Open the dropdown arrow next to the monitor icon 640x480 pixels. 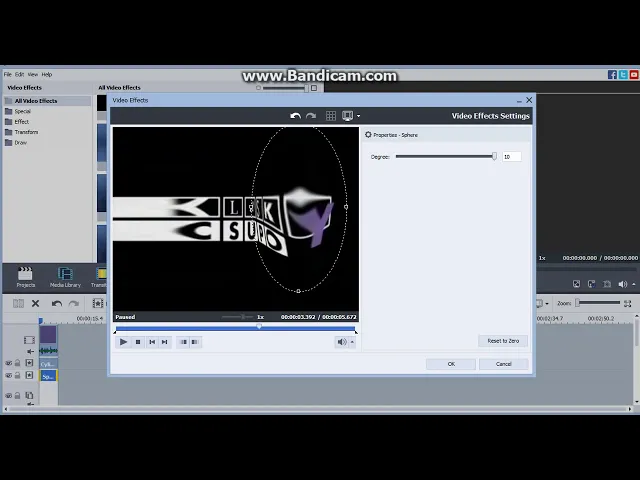click(358, 116)
